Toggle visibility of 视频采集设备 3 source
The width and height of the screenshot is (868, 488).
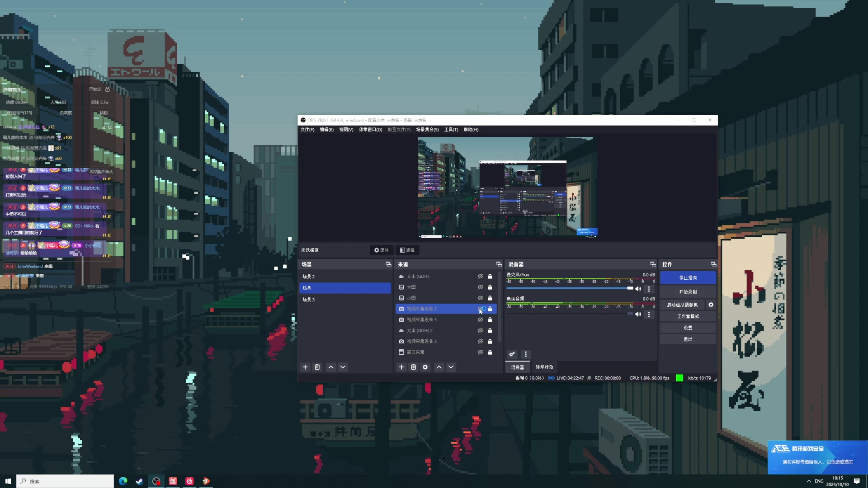click(481, 319)
